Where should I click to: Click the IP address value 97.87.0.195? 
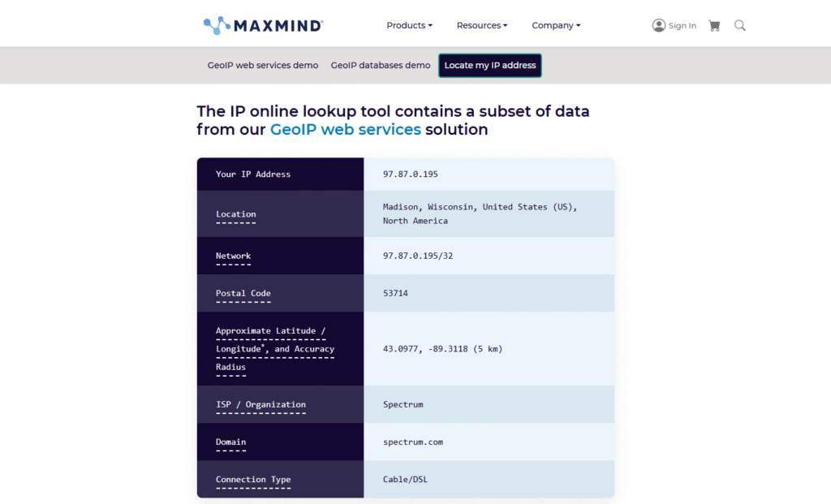coord(410,174)
